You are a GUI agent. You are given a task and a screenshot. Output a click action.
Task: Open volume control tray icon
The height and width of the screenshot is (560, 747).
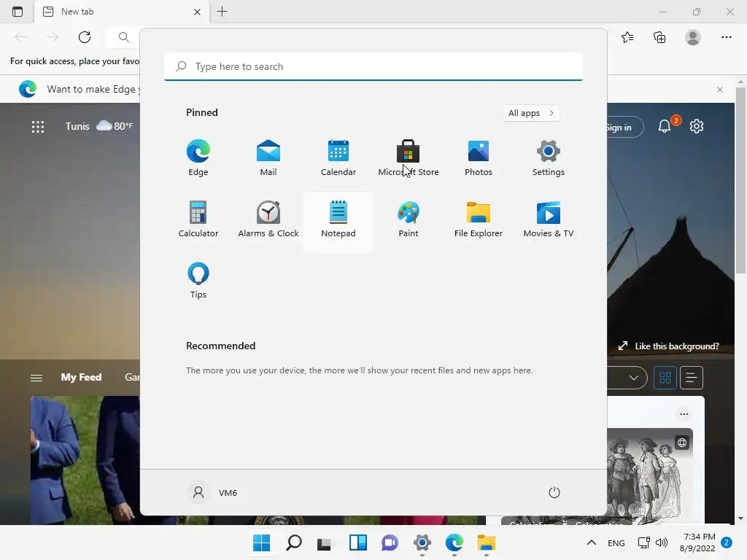click(662, 542)
